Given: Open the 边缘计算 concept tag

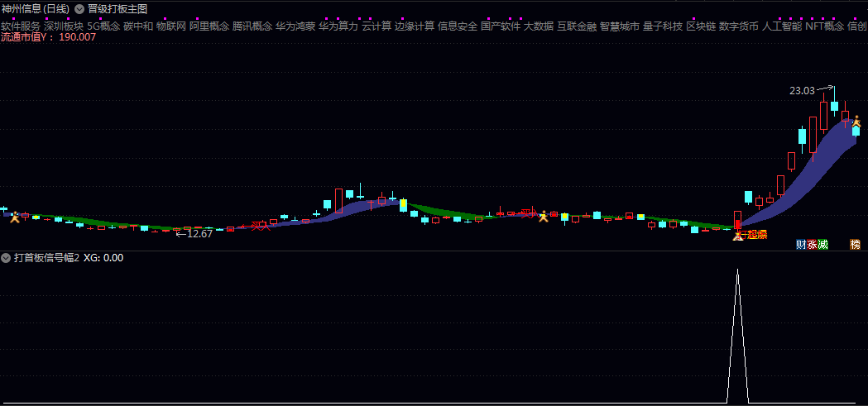Looking at the screenshot, I should coord(415,26).
